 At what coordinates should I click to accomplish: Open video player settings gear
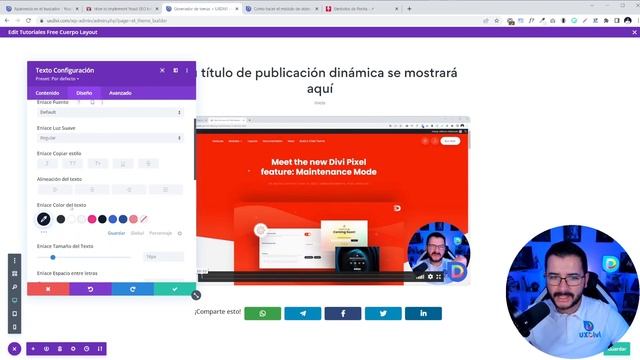(430, 277)
